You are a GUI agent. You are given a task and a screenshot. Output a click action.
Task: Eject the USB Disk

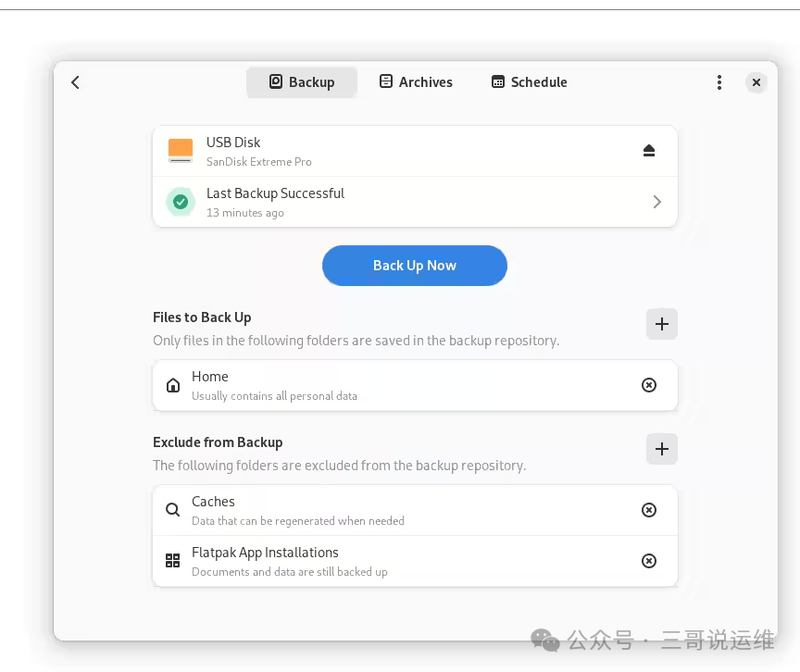649,151
